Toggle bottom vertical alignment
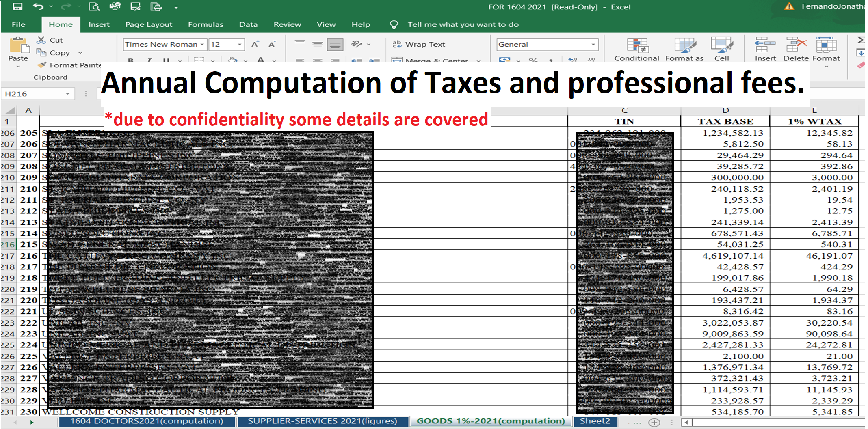The image size is (868, 429). [x=335, y=44]
